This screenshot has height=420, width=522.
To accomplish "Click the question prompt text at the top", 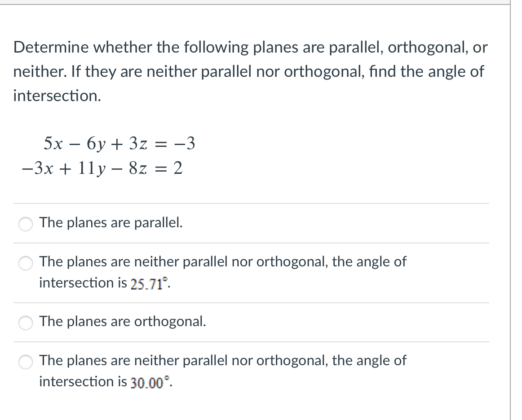I will pos(250,47).
